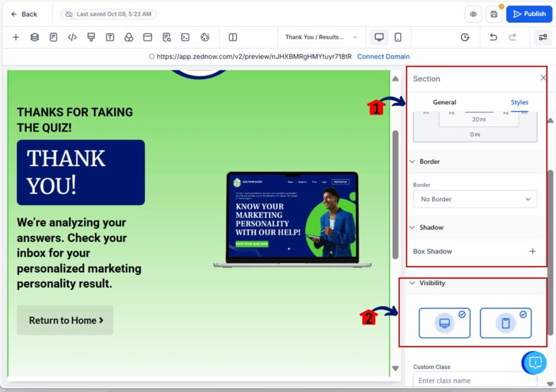Click the Publish button
556x392 pixels.
529,14
